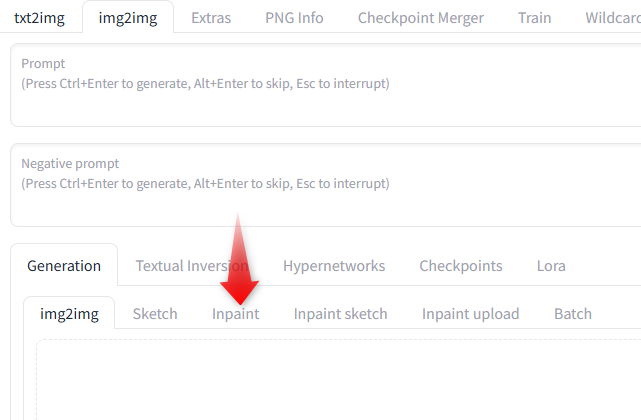Switch to the txt2img tab
Viewport: 641px width, 420px height.
coord(39,18)
